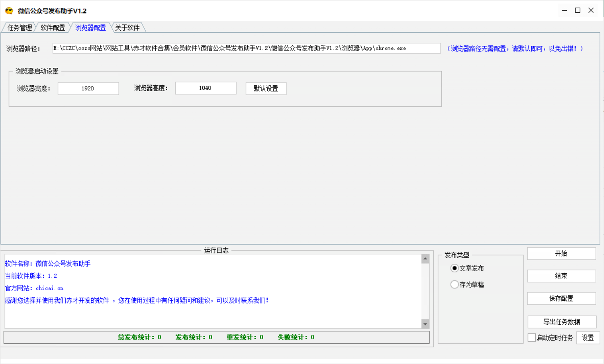Screen dimensions: 604x364
Task: Select the 存为草稿 radio option
Action: coord(467,284)
